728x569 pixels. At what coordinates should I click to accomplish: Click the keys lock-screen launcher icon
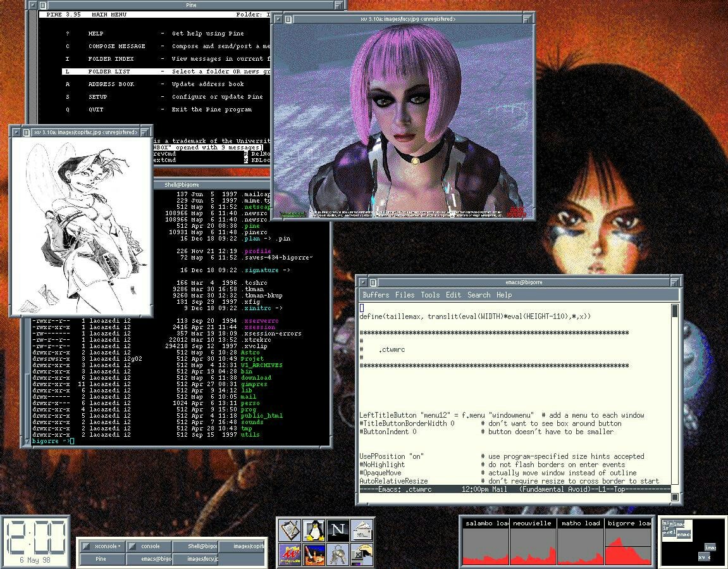(x=338, y=554)
